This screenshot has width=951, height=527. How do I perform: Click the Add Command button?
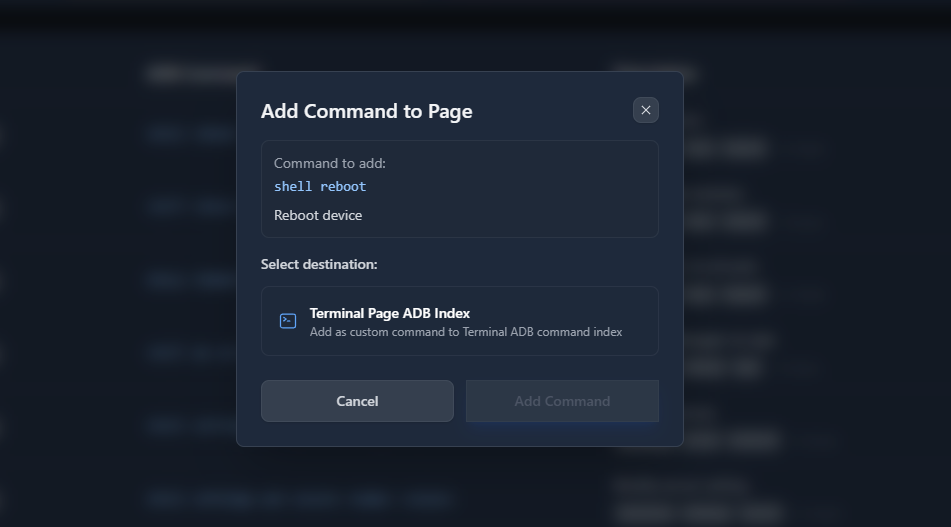pos(562,401)
